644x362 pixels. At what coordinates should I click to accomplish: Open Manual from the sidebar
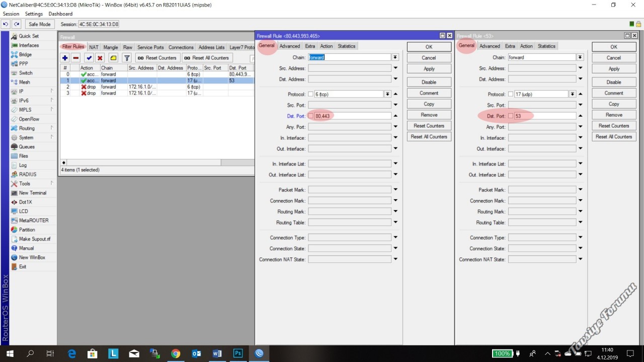point(27,248)
